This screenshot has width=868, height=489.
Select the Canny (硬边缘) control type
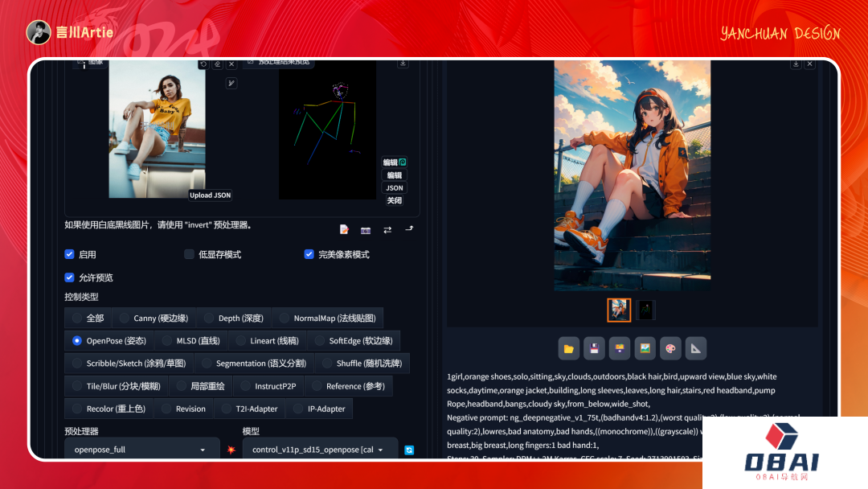point(154,318)
